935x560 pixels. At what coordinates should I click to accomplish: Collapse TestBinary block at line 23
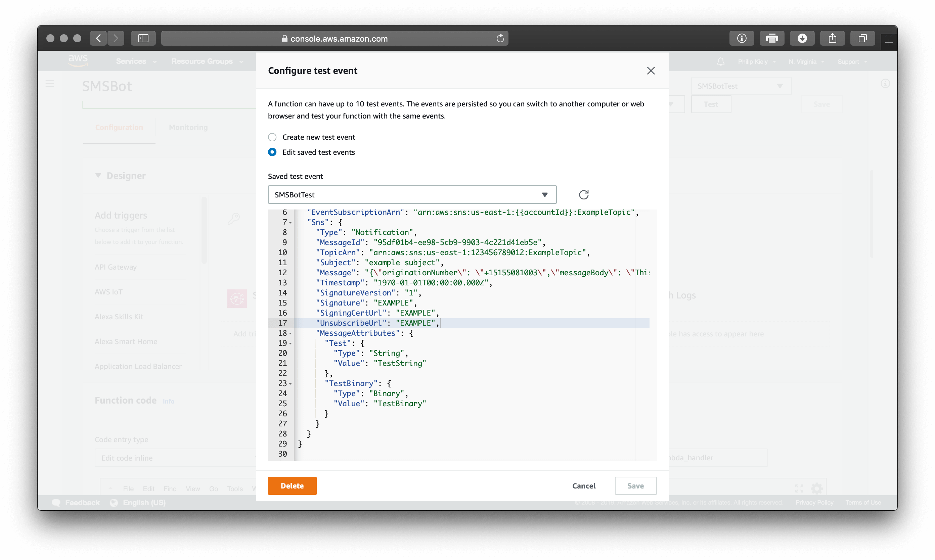point(290,384)
